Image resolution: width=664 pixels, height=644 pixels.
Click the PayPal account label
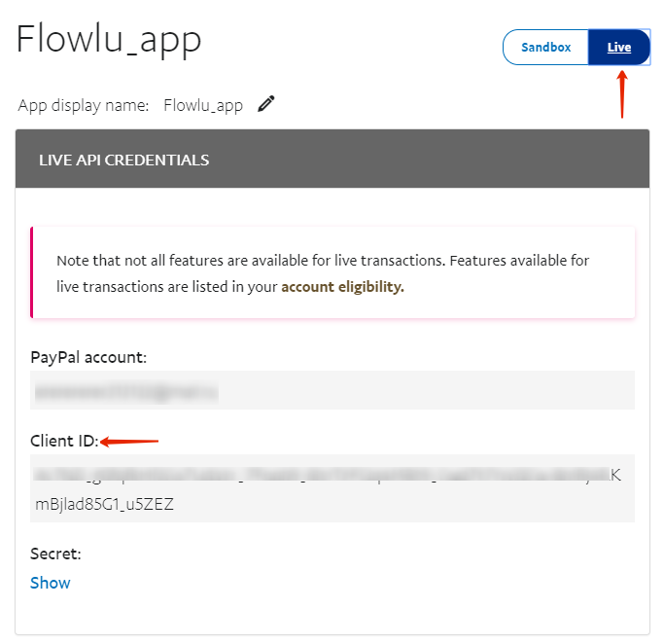tap(88, 357)
